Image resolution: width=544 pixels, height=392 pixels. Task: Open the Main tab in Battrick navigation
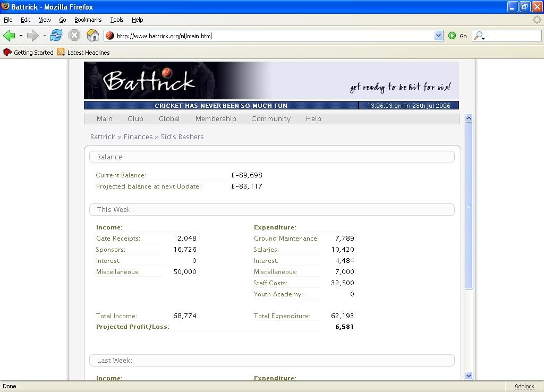click(x=105, y=118)
